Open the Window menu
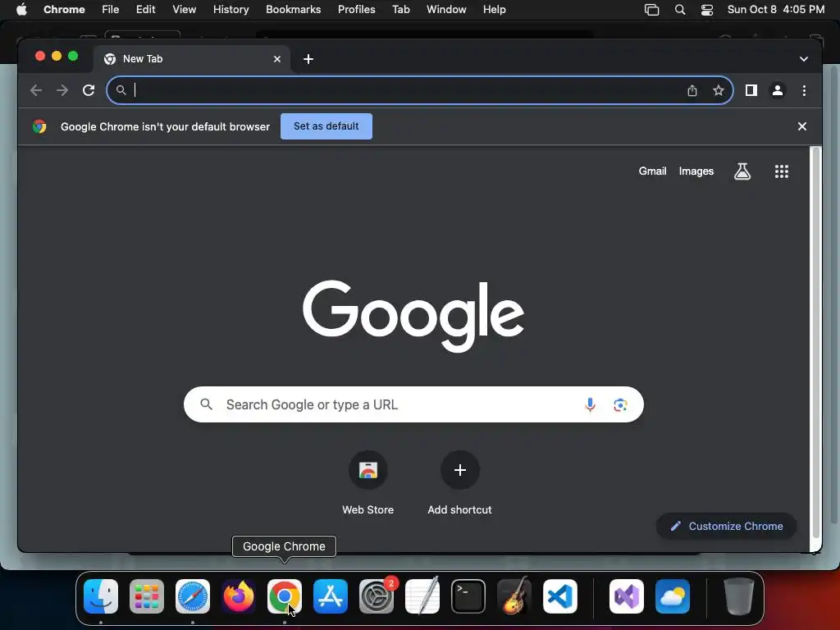This screenshot has width=840, height=630. pyautogui.click(x=446, y=10)
